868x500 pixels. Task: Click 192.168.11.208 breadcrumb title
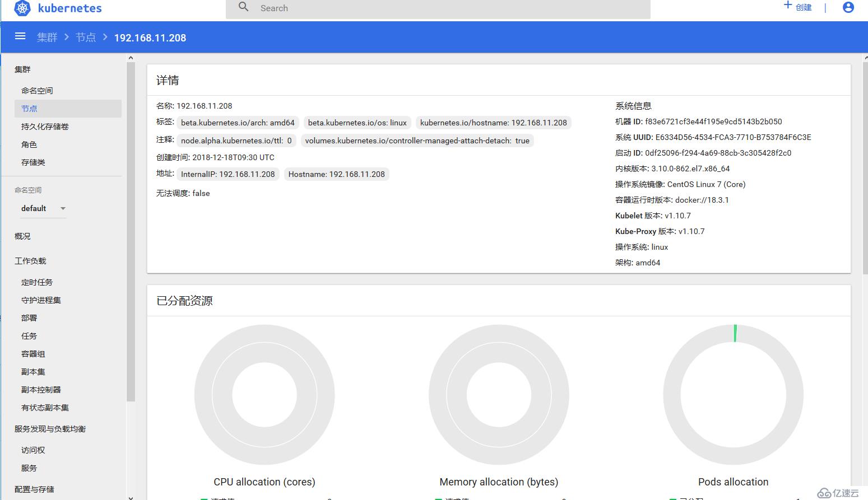150,38
